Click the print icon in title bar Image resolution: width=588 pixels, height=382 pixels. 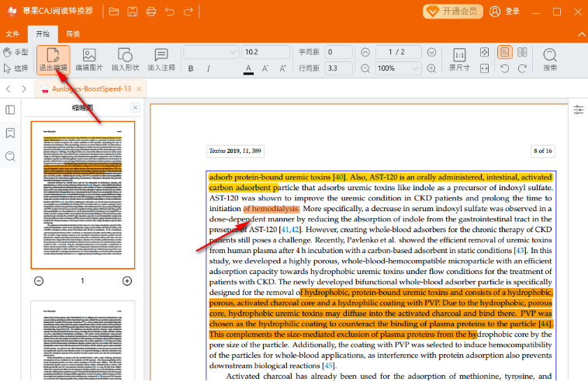[151, 12]
